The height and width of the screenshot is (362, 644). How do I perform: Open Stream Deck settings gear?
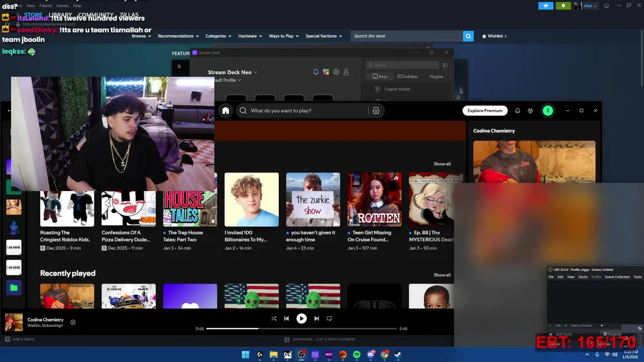pos(336,72)
